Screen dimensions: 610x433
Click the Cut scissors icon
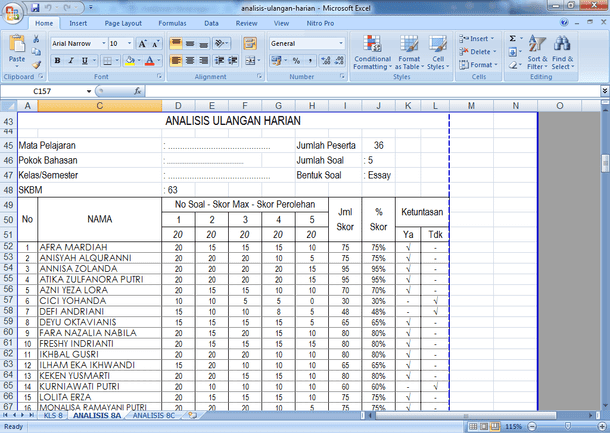(36, 39)
